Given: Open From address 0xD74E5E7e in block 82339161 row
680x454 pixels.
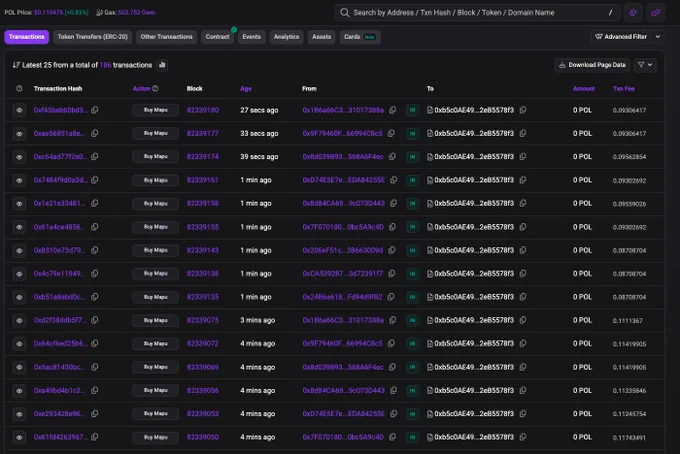Looking at the screenshot, I should point(343,180).
